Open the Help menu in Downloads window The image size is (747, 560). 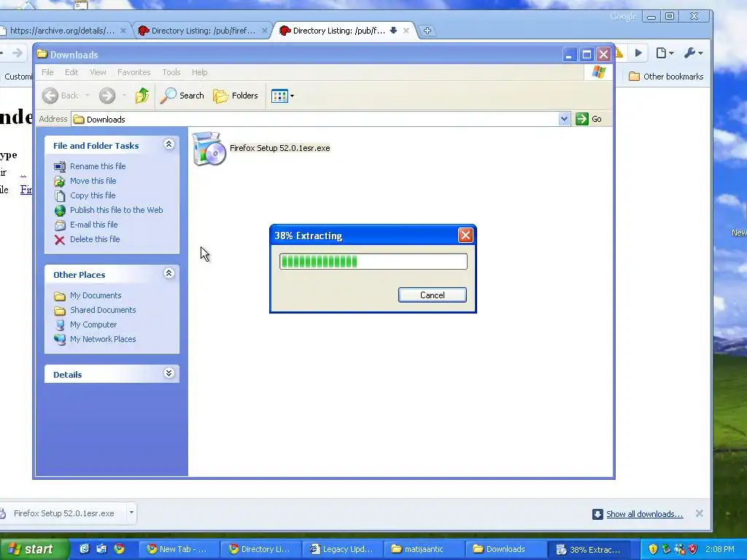click(200, 72)
